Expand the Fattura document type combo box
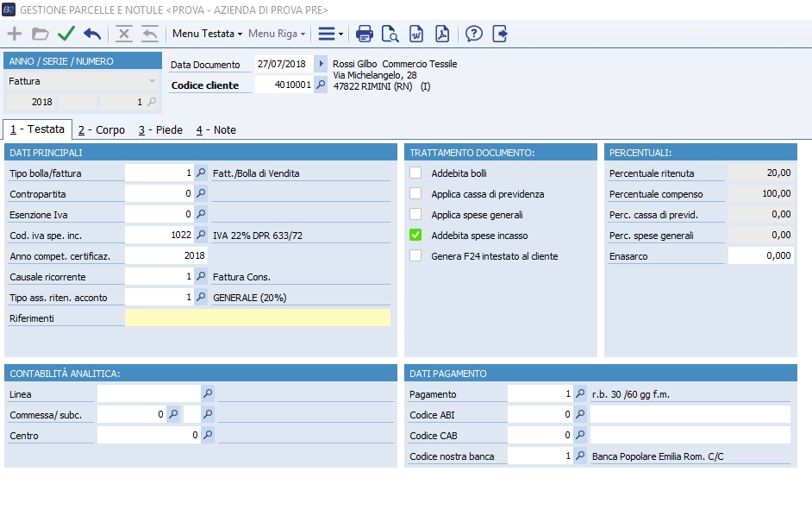 (x=152, y=81)
